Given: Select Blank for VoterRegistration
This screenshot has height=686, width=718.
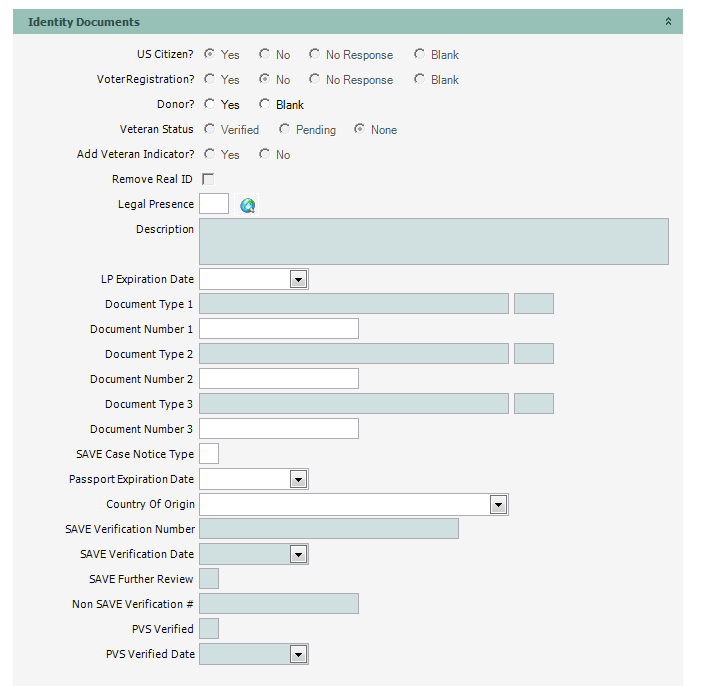Looking at the screenshot, I should coord(420,80).
